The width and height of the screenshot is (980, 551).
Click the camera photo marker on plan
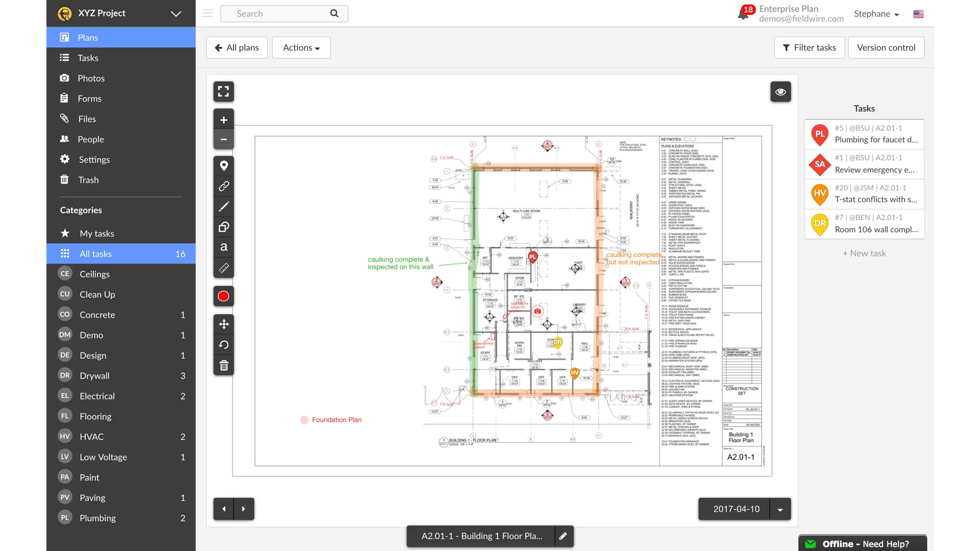[537, 311]
